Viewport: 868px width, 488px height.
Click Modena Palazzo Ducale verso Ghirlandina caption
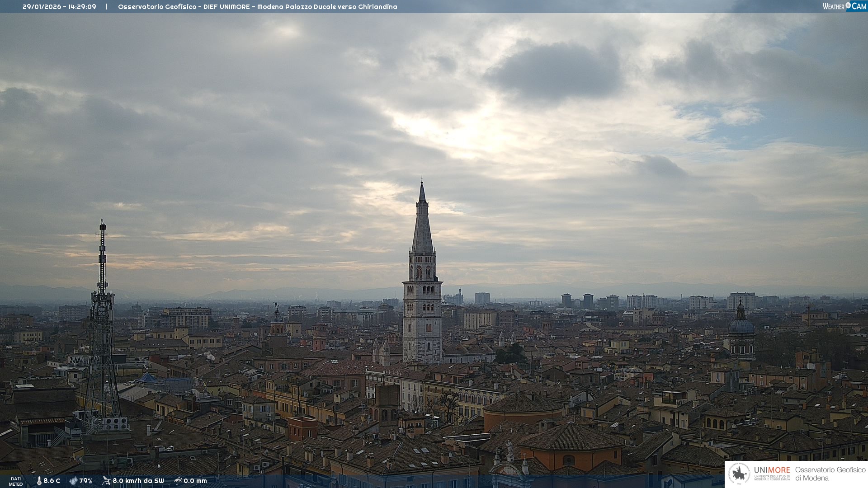click(327, 7)
